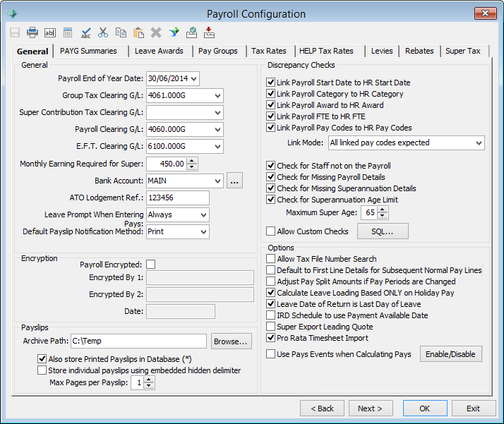Click the ATO Lodgement Ref. input field
This screenshot has width=504, height=424.
(x=178, y=198)
